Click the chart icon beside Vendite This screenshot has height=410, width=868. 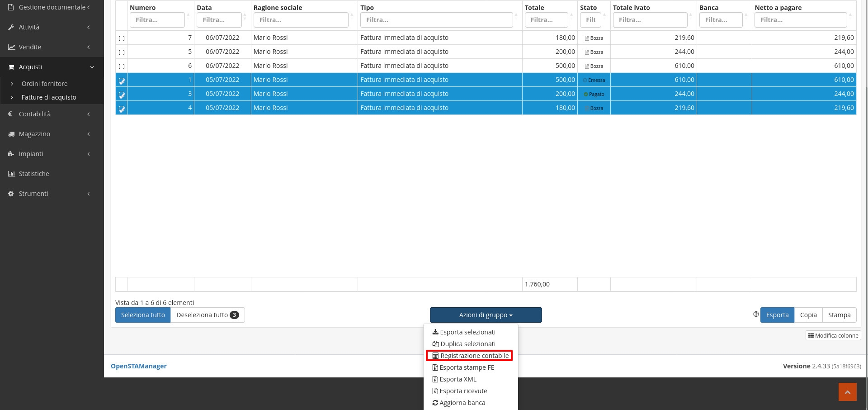pos(11,47)
